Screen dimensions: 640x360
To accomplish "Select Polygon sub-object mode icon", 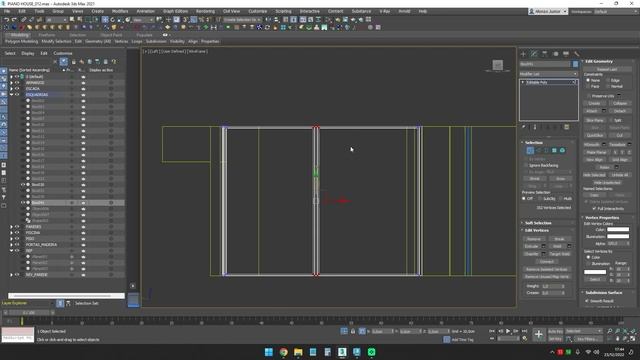I will pos(554,151).
